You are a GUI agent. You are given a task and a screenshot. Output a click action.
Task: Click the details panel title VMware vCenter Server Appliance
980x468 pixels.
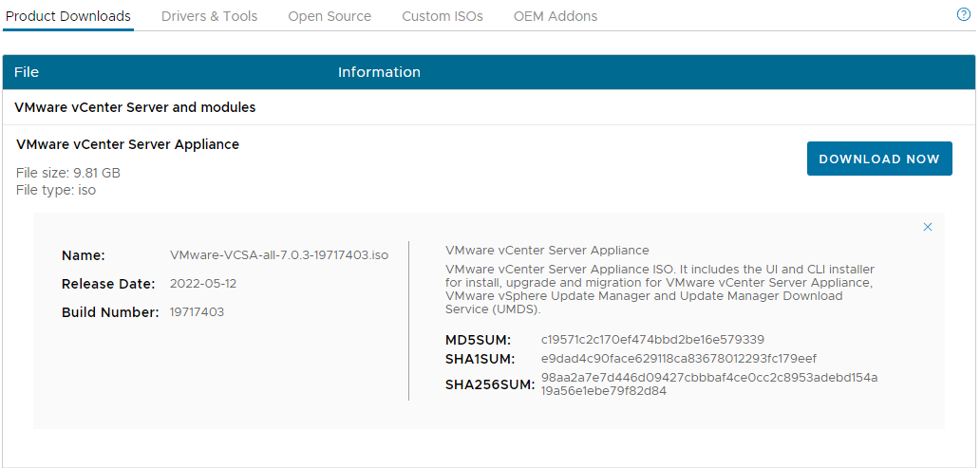(548, 251)
